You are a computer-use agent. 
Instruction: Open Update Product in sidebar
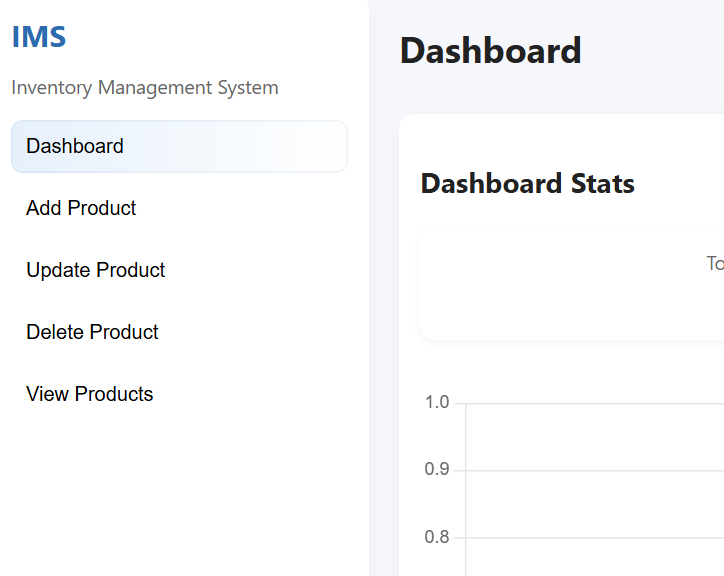(x=96, y=270)
